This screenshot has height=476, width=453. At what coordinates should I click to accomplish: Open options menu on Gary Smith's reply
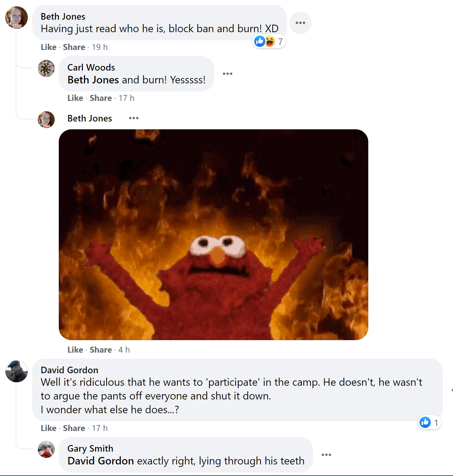[x=326, y=455]
